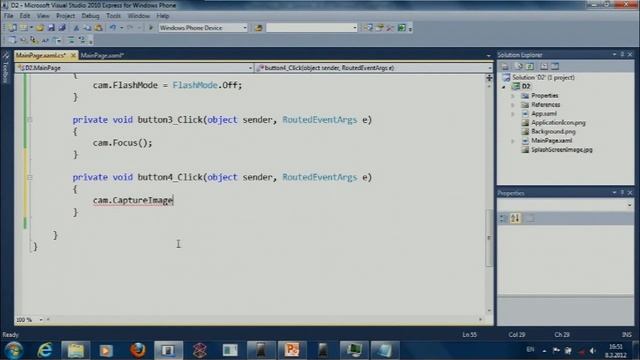This screenshot has width=640, height=360.
Task: Click the Save floppy disk icon
Action: pyautogui.click(x=51, y=28)
